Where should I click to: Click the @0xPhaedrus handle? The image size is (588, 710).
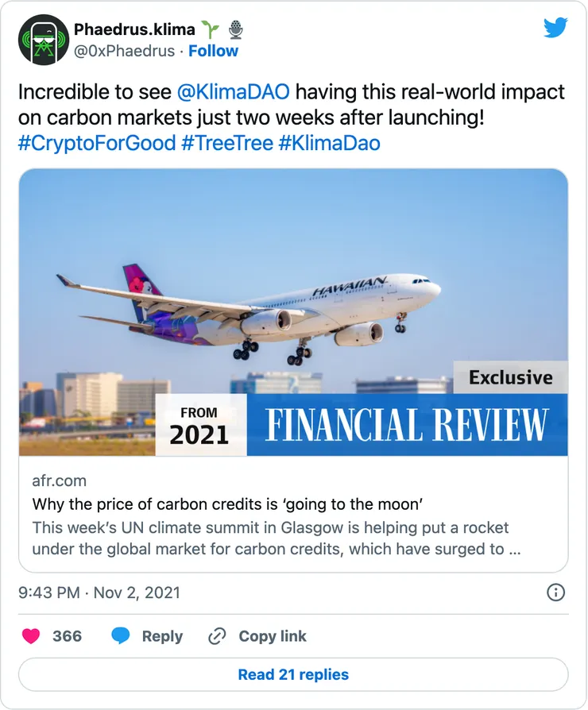123,51
